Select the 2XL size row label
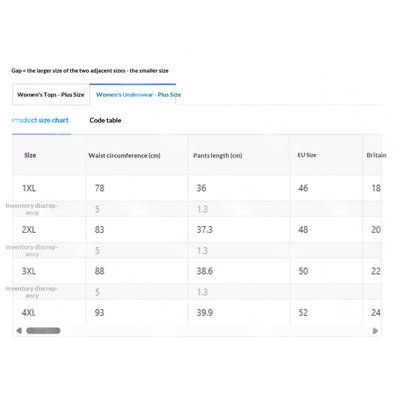Screen dimensions: 400x400 pyautogui.click(x=29, y=230)
